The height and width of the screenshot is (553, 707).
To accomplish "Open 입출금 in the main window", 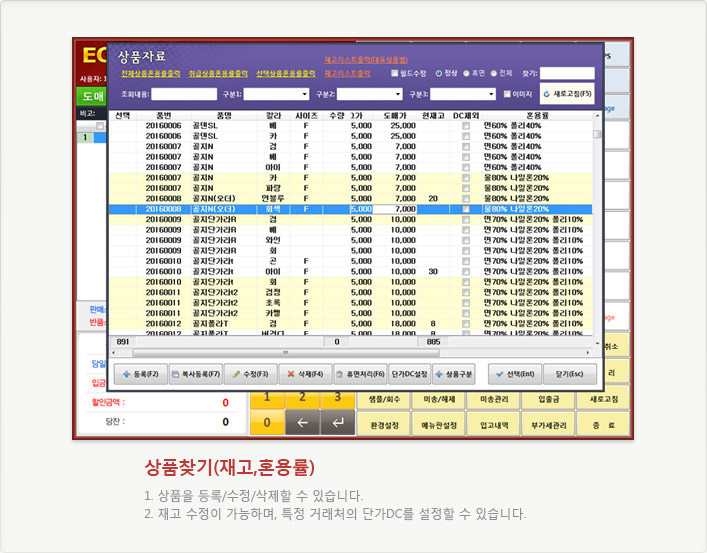I will pos(549,399).
